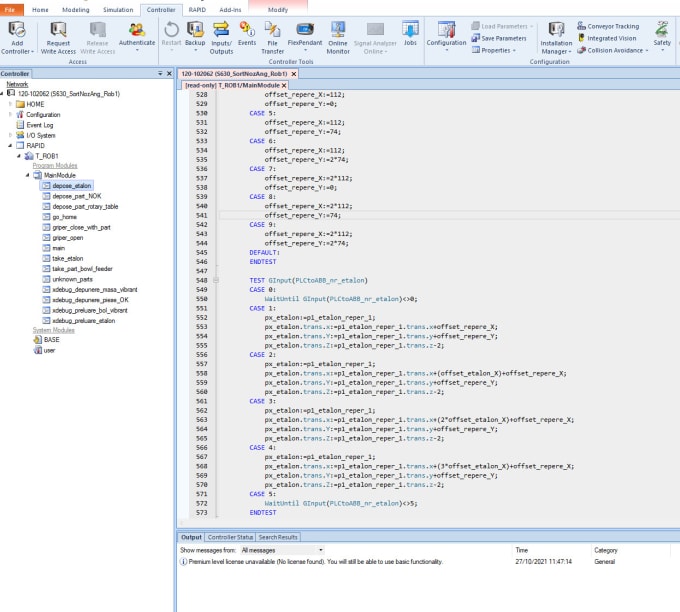Click Collision Avoidance
Screen dimensions: 680x612
(612, 50)
